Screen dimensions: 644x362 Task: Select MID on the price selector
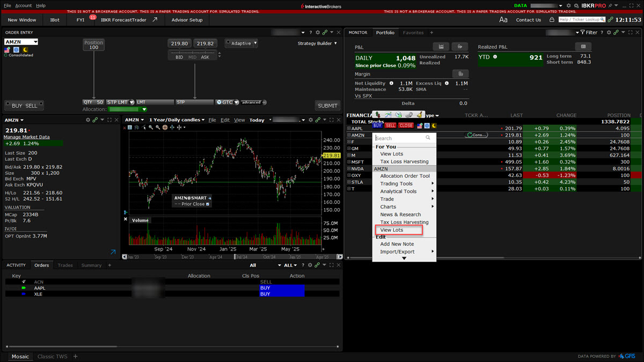(192, 57)
